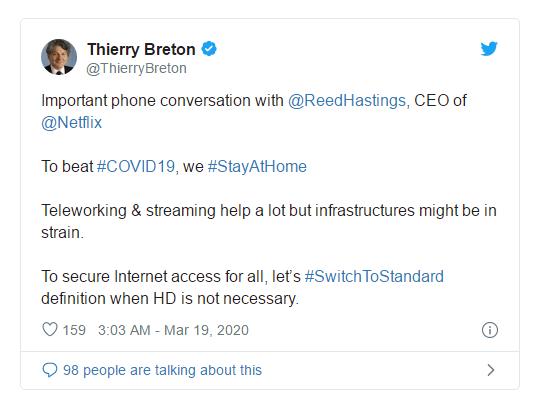543x407 pixels.
Task: Click the Teleworking & streaming paragraph text
Action: (269, 221)
